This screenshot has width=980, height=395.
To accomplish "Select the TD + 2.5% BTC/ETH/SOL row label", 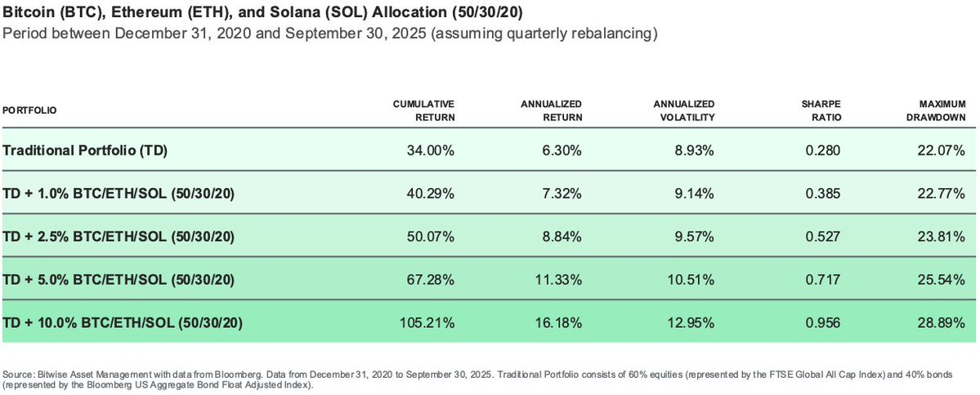I will click(x=119, y=236).
